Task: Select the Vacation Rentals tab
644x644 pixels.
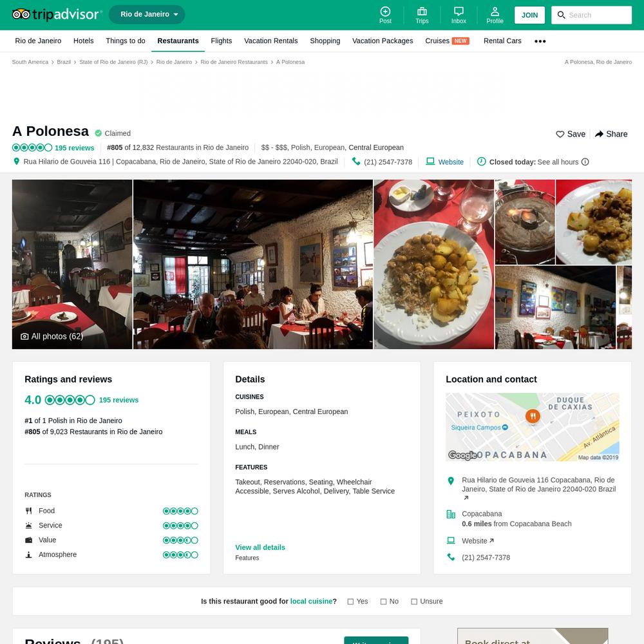Action: pos(270,41)
